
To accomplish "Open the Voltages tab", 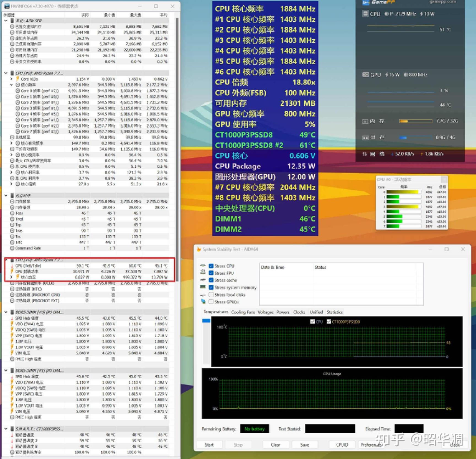I will [x=266, y=312].
